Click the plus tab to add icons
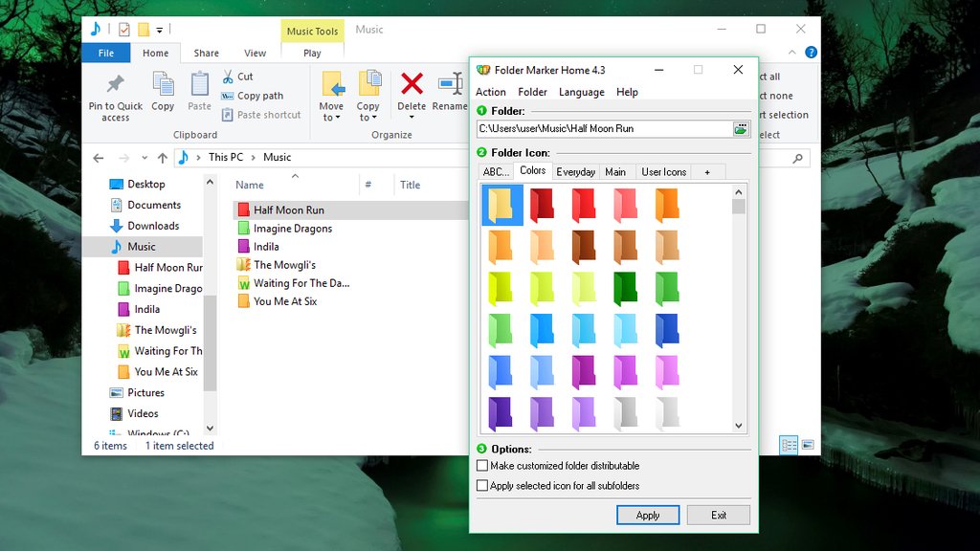The image size is (980, 551). pyautogui.click(x=707, y=172)
